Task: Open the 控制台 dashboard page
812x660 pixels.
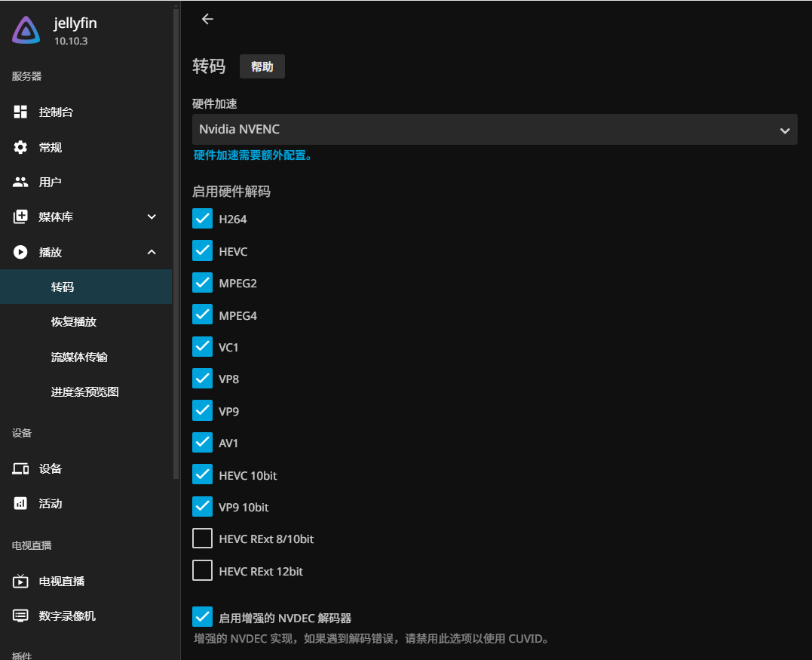Action: tap(86, 112)
